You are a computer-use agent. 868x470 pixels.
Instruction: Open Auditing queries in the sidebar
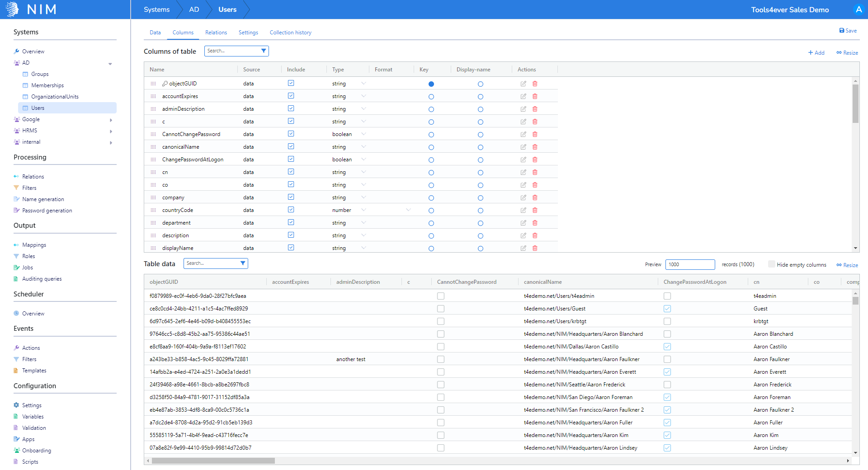pos(42,278)
